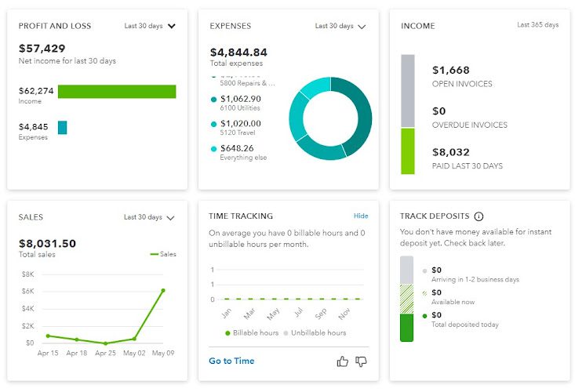Click the Total deposited today amount
The image size is (575, 392).
(x=436, y=315)
